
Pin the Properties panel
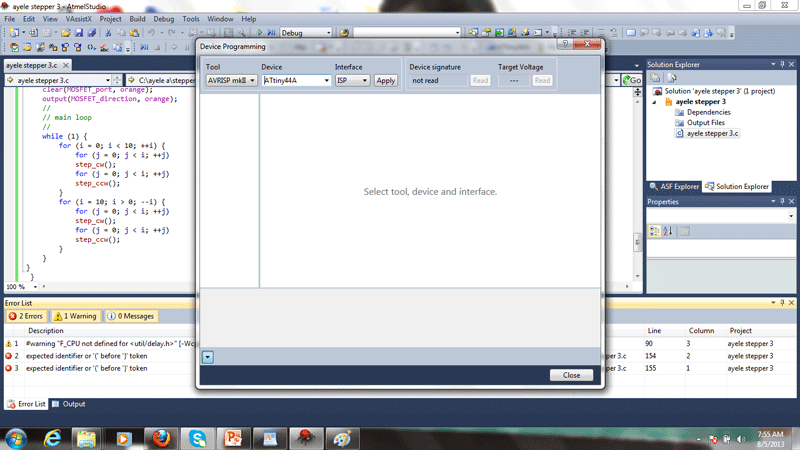coord(782,202)
